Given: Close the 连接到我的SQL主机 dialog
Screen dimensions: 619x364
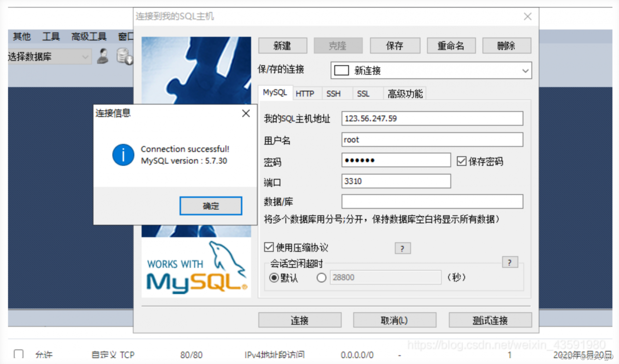Looking at the screenshot, I should pyautogui.click(x=528, y=17).
